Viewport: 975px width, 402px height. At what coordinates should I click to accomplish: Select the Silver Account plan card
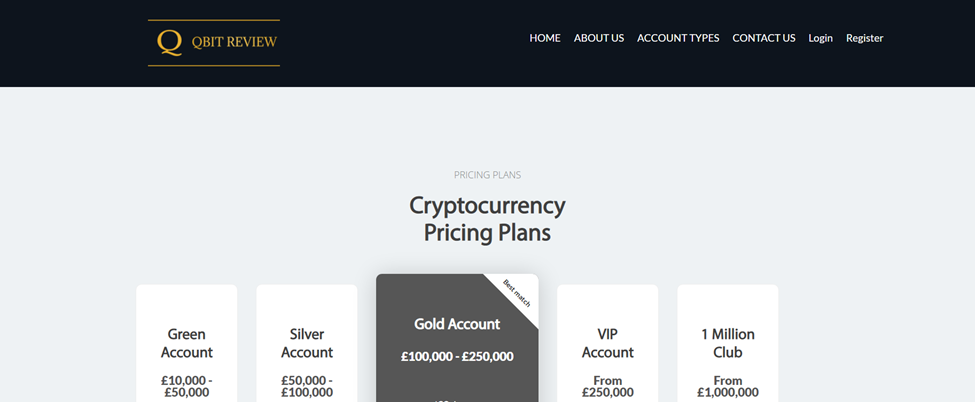307,344
